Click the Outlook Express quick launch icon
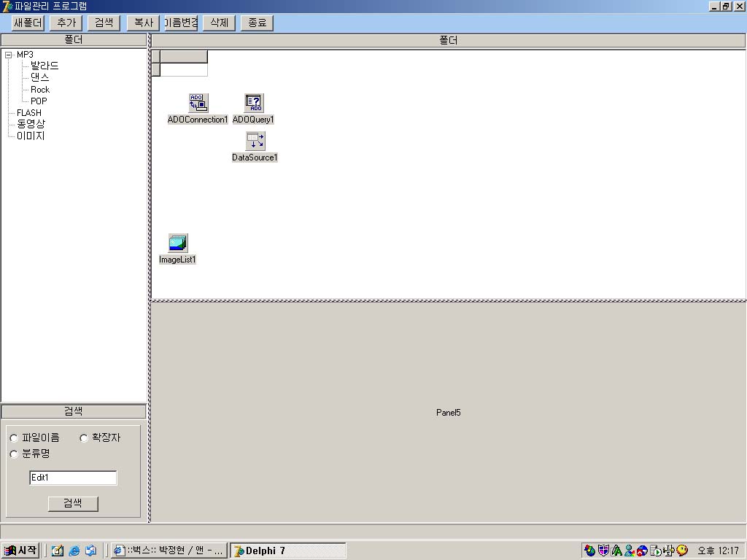Image resolution: width=747 pixels, height=560 pixels. tap(90, 551)
